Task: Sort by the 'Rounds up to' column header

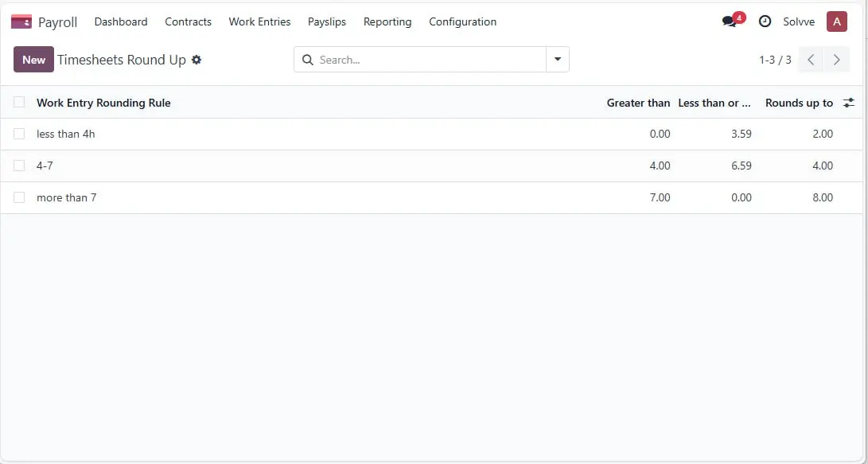Action: [x=798, y=103]
